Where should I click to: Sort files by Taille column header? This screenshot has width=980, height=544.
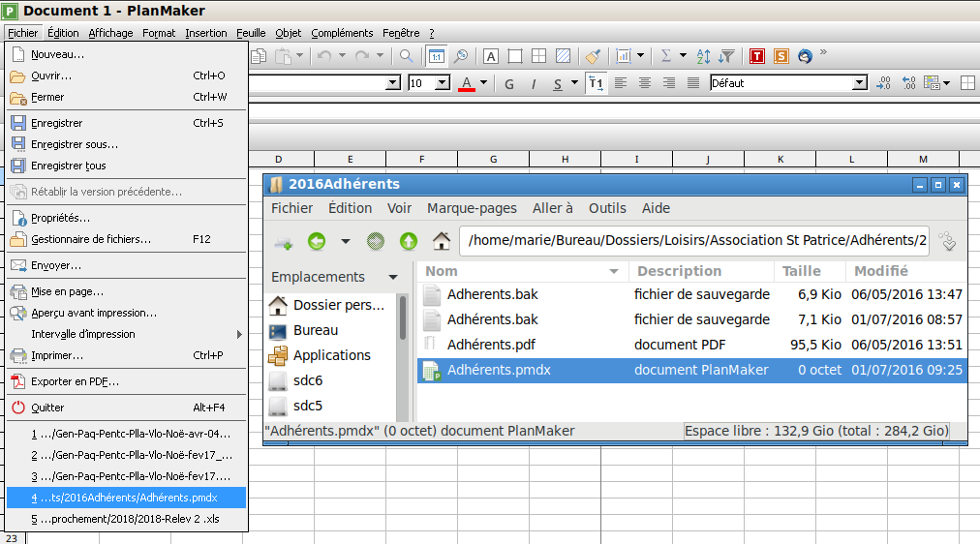802,271
